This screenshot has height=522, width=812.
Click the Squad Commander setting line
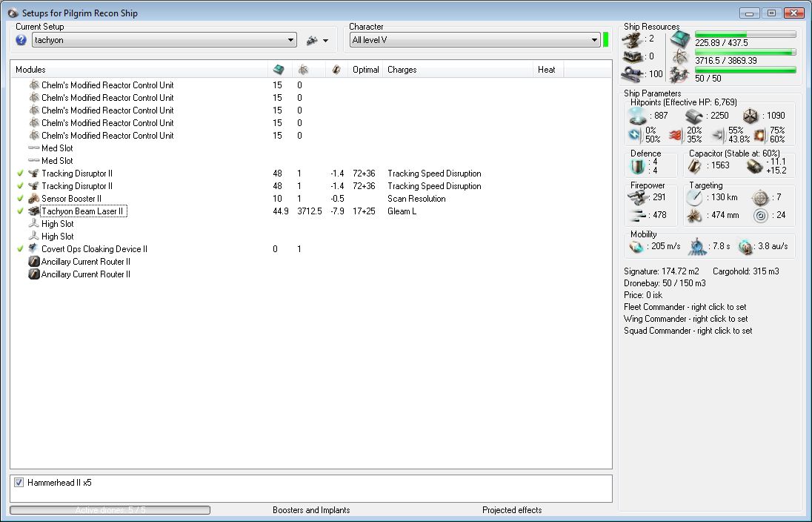click(x=688, y=331)
